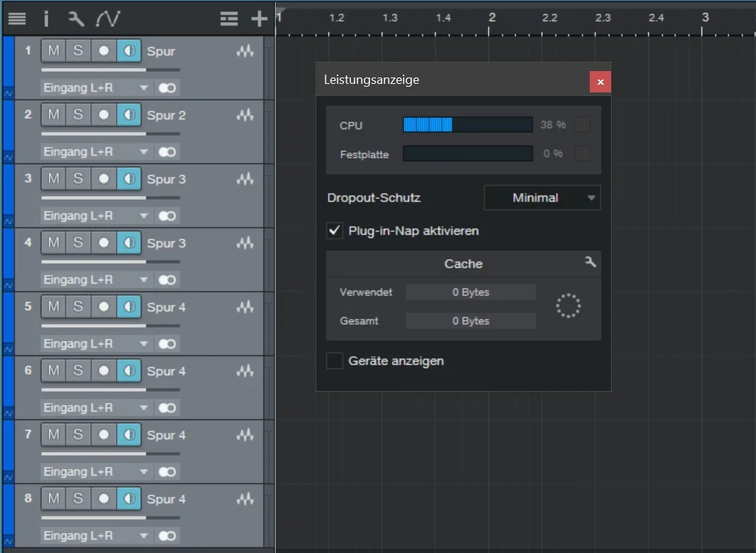Click the track layout list icon
The image size is (756, 553).
point(229,18)
